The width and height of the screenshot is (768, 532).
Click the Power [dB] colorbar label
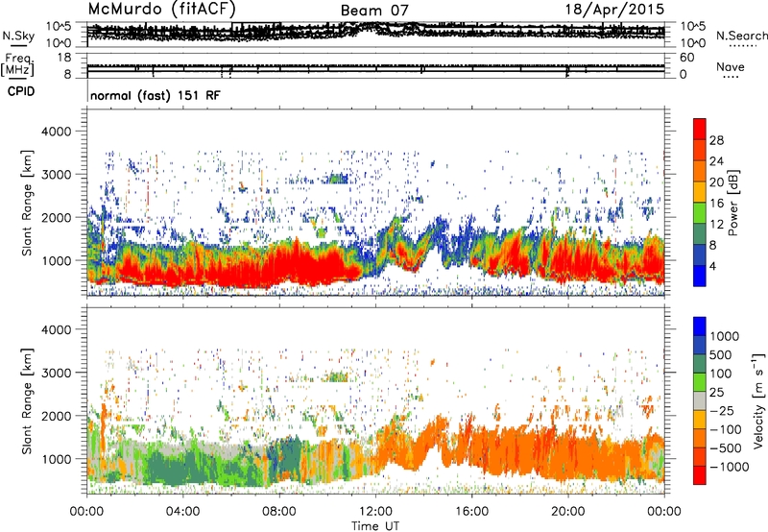[x=733, y=203]
